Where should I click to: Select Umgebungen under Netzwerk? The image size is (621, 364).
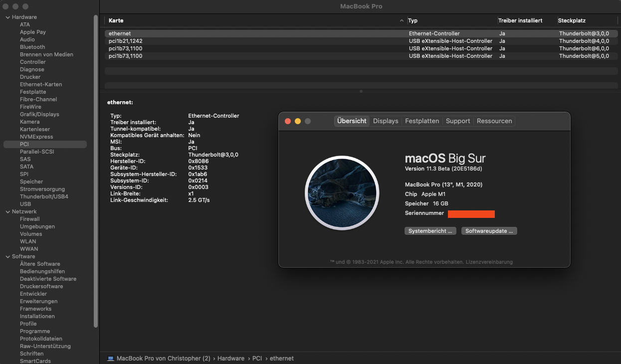click(37, 226)
